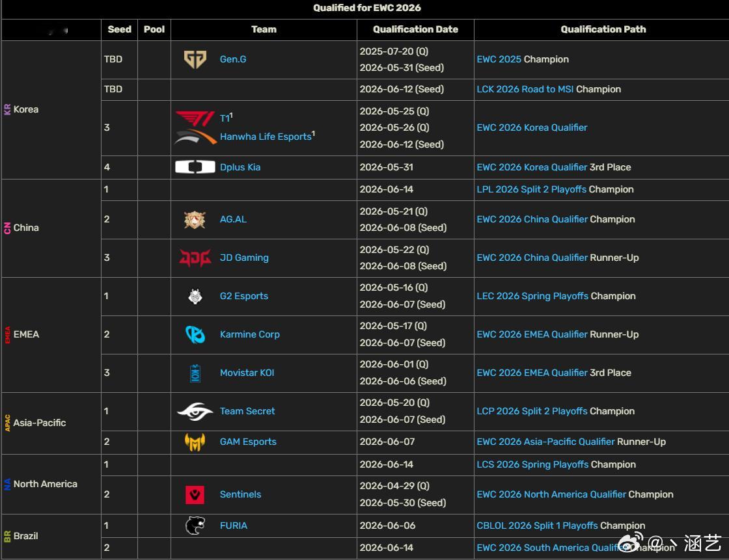Click the Team Secret logo
Image resolution: width=729 pixels, height=560 pixels.
[x=195, y=411]
